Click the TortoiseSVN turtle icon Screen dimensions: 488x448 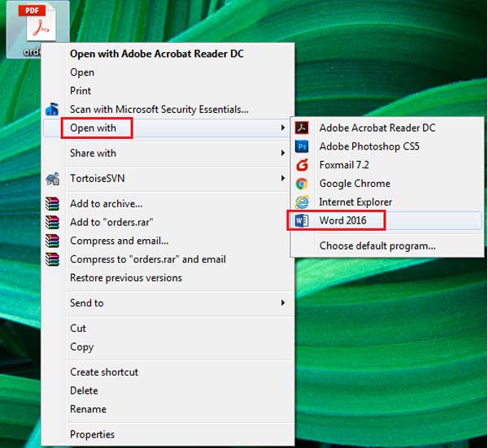coord(53,179)
